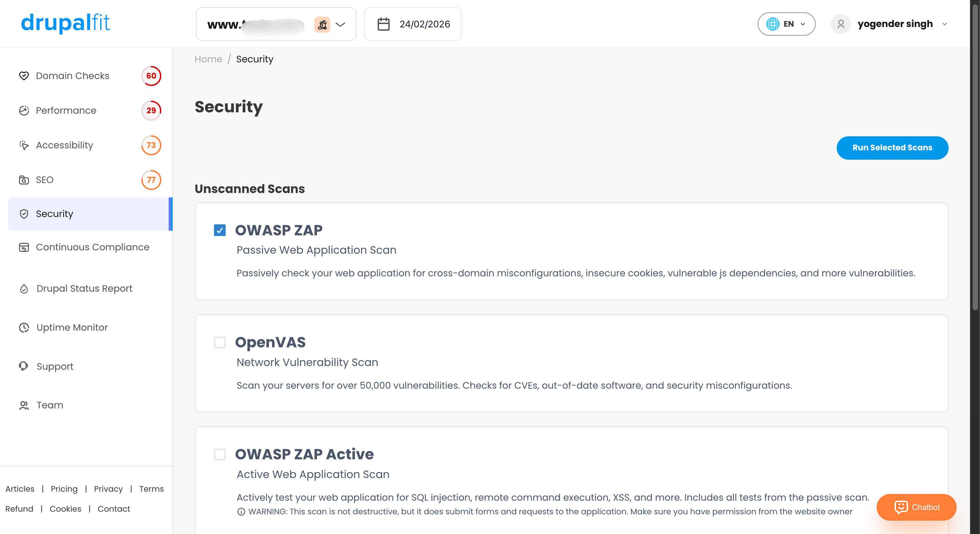
Task: Check the OWASP ZAP Active checkbox
Action: coord(220,454)
